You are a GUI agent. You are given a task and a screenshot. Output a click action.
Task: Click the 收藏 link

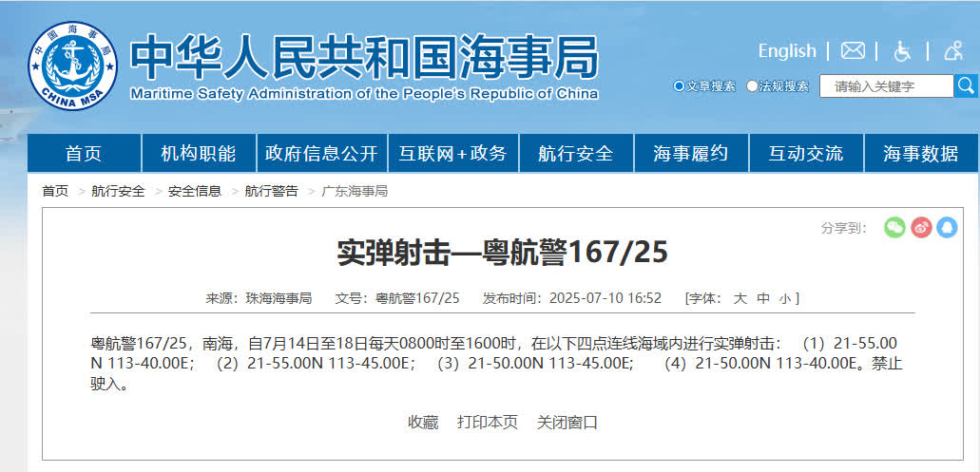point(423,422)
